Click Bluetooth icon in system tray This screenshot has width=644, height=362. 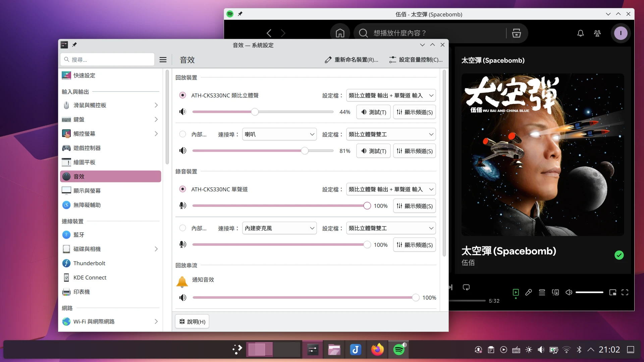pos(579,350)
